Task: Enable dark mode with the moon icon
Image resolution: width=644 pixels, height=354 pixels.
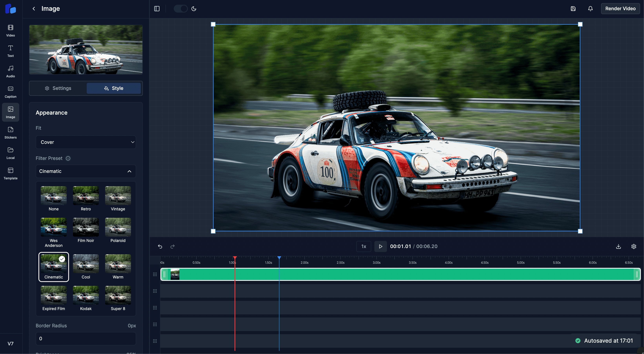Action: point(194,8)
